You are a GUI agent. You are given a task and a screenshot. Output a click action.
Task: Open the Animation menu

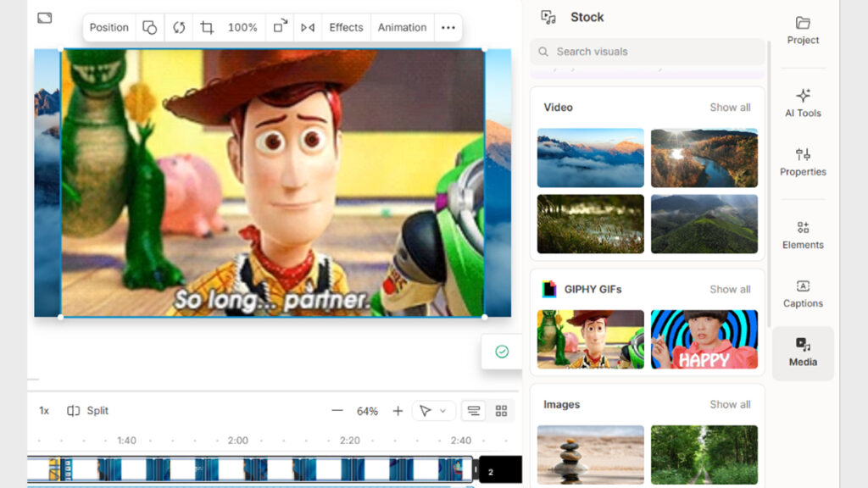click(402, 28)
